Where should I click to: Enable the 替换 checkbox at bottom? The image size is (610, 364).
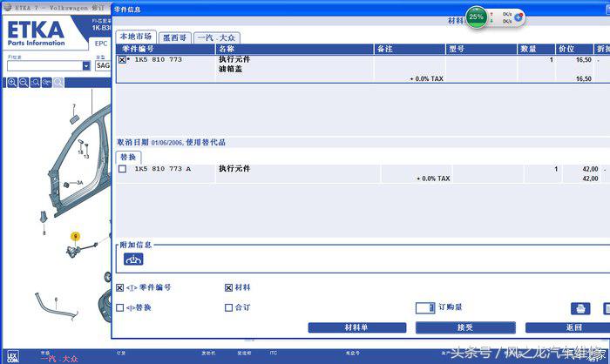120,307
